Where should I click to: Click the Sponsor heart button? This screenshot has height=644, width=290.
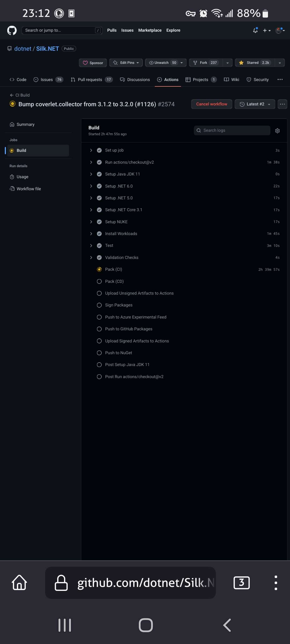click(x=93, y=63)
